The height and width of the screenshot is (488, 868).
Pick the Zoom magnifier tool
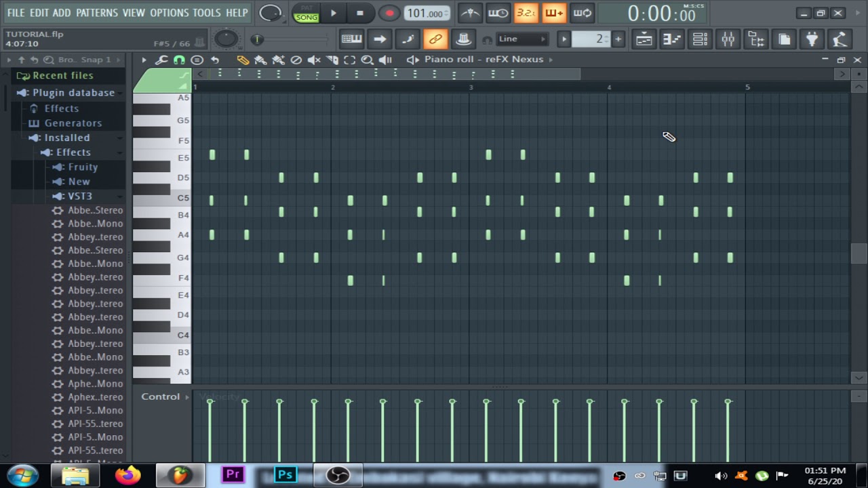(x=367, y=60)
